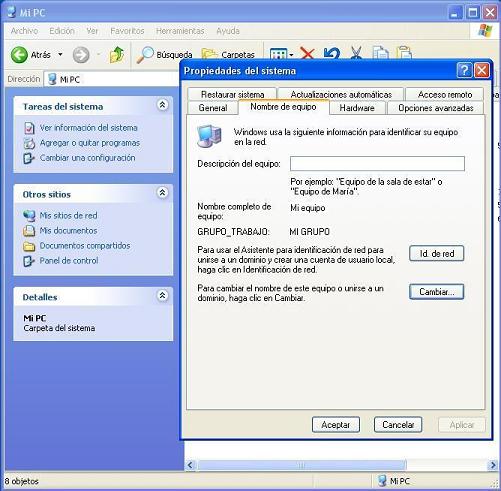Click the Mis sitios de red icon
This screenshot has height=491, width=501.
[x=29, y=216]
